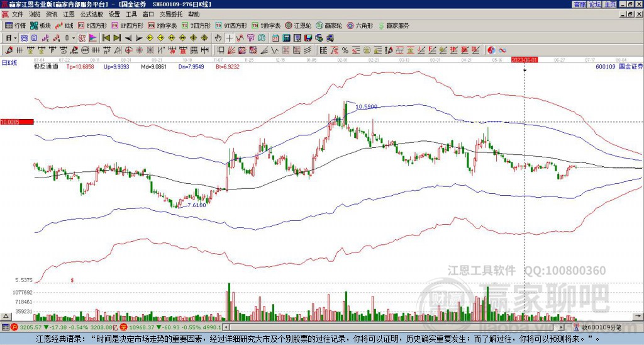Click the Md=9.0861 value
The image size is (644, 345).
tap(153, 66)
